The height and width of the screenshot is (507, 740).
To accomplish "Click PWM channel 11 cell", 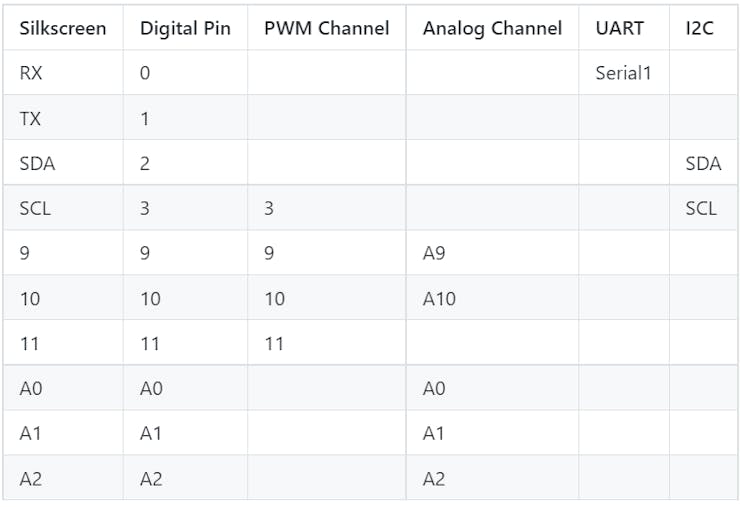I will (274, 343).
